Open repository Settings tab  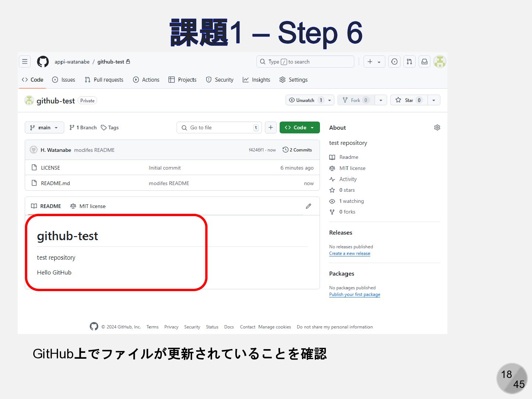point(294,80)
